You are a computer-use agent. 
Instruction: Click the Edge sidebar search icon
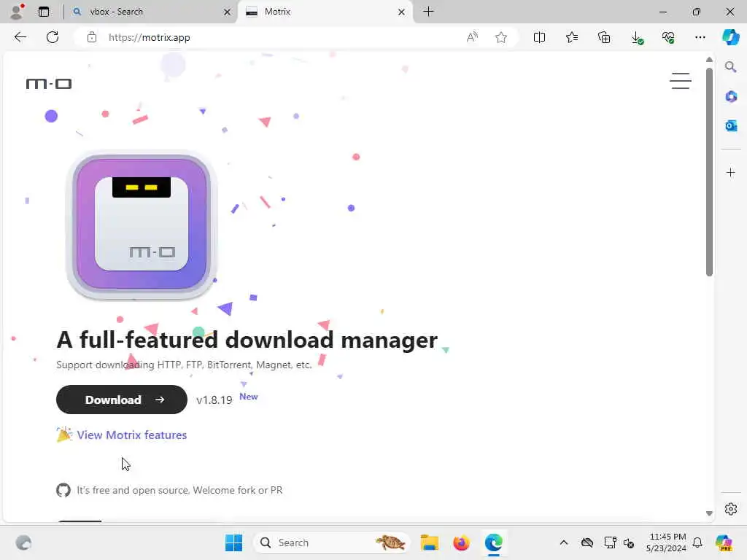click(x=731, y=66)
